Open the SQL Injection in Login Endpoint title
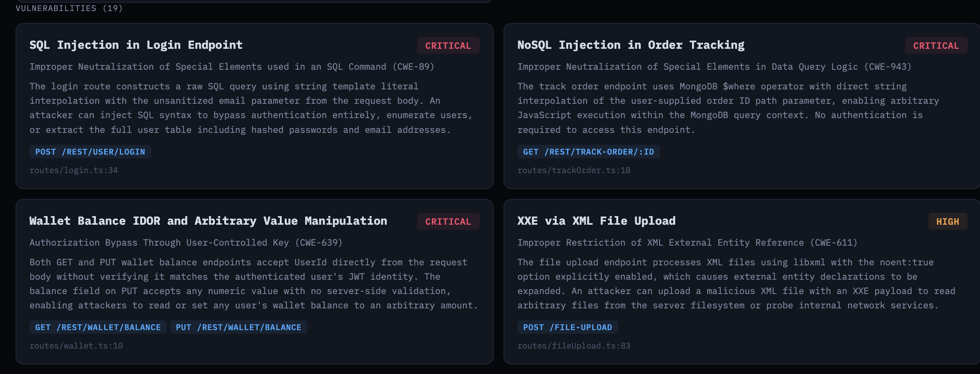The height and width of the screenshot is (374, 980). point(136,45)
